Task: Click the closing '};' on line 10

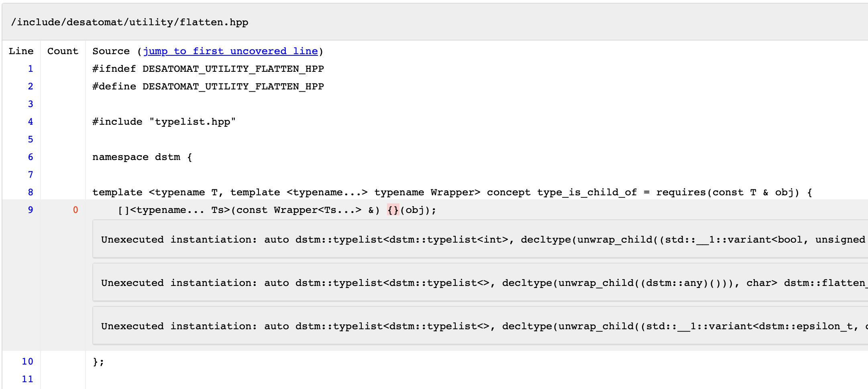Action: [x=98, y=361]
